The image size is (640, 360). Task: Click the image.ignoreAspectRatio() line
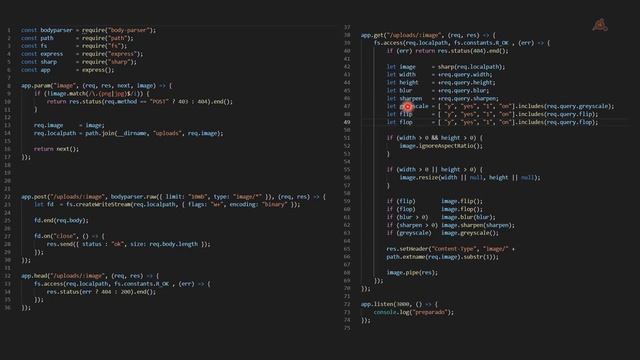[441, 146]
